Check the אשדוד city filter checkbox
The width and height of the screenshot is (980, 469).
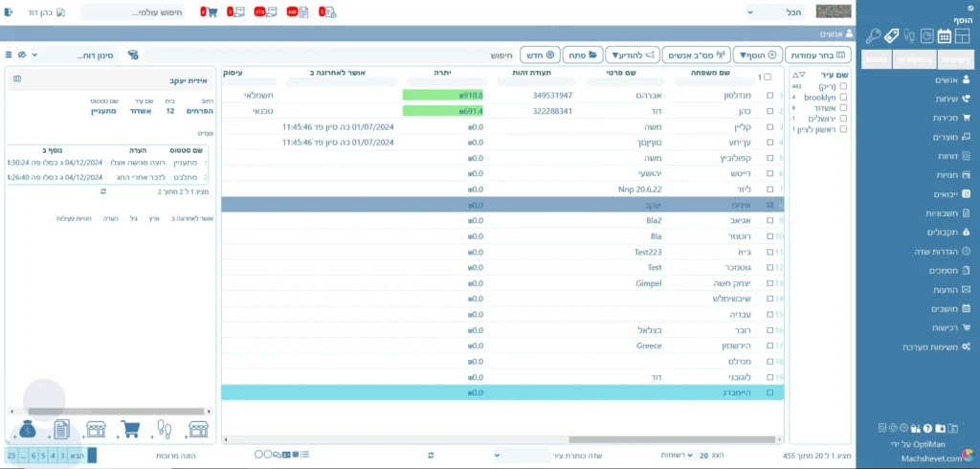click(x=843, y=107)
